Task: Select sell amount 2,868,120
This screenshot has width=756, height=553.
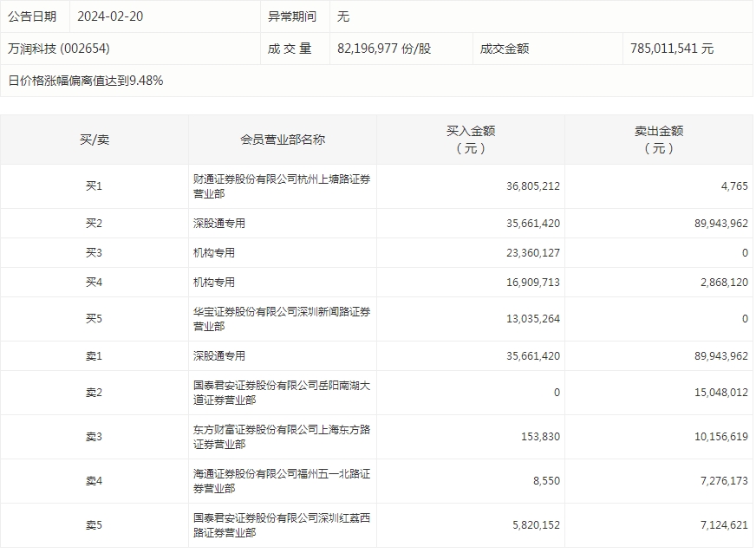Action: pos(724,282)
